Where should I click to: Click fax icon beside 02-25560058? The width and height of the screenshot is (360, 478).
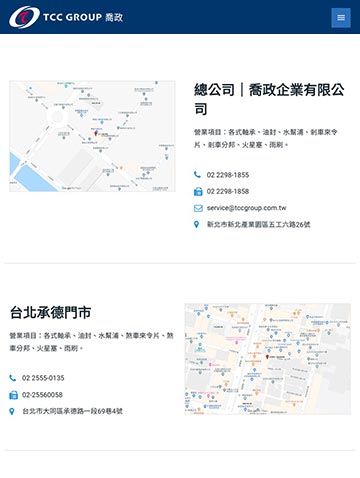pyautogui.click(x=13, y=395)
